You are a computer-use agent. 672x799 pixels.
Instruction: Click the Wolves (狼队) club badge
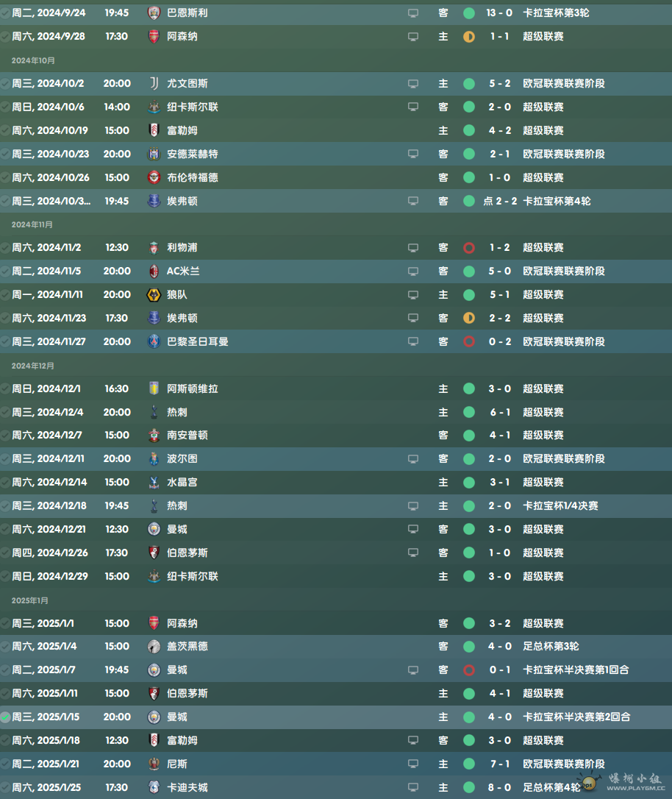click(x=154, y=295)
